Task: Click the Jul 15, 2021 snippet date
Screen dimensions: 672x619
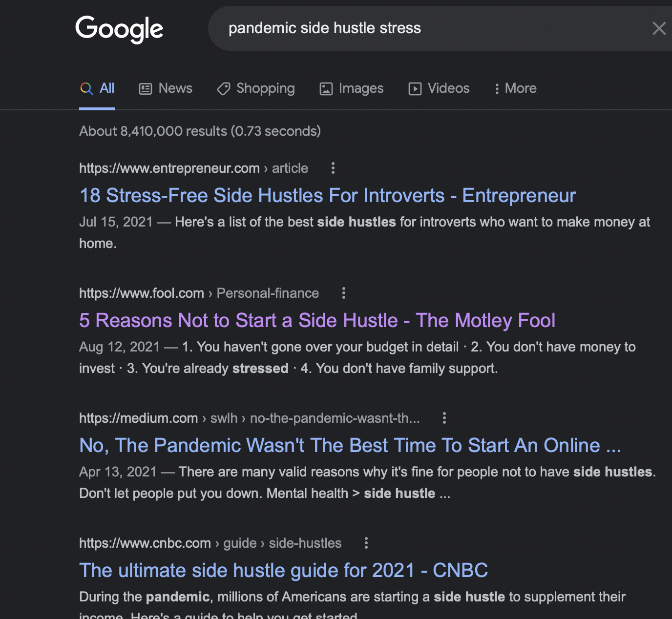Action: [x=116, y=222]
